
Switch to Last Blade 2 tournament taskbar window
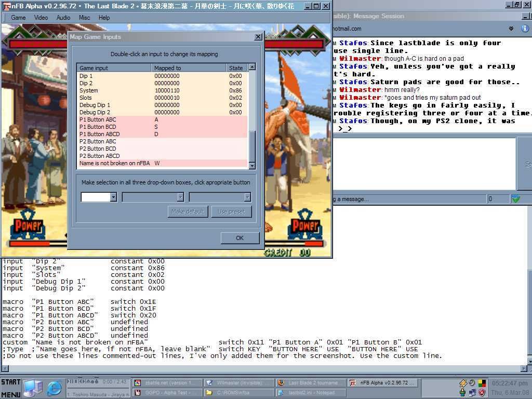click(x=311, y=383)
